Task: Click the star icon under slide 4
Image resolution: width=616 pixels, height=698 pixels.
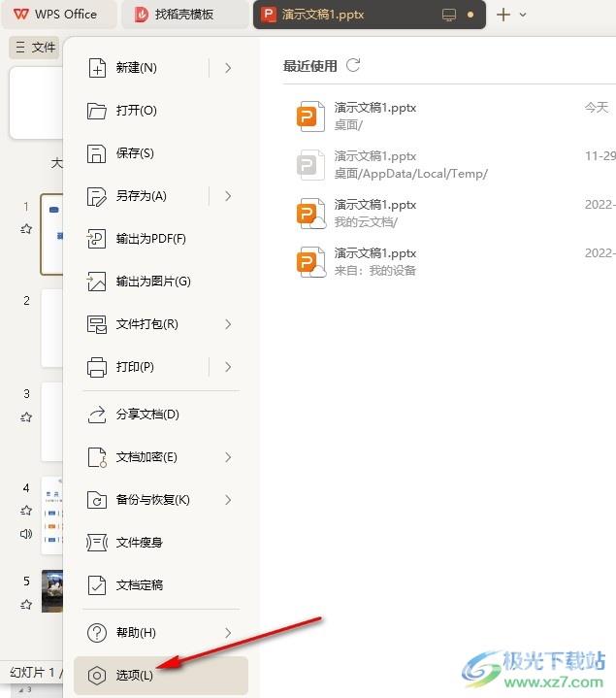Action: pos(26,510)
